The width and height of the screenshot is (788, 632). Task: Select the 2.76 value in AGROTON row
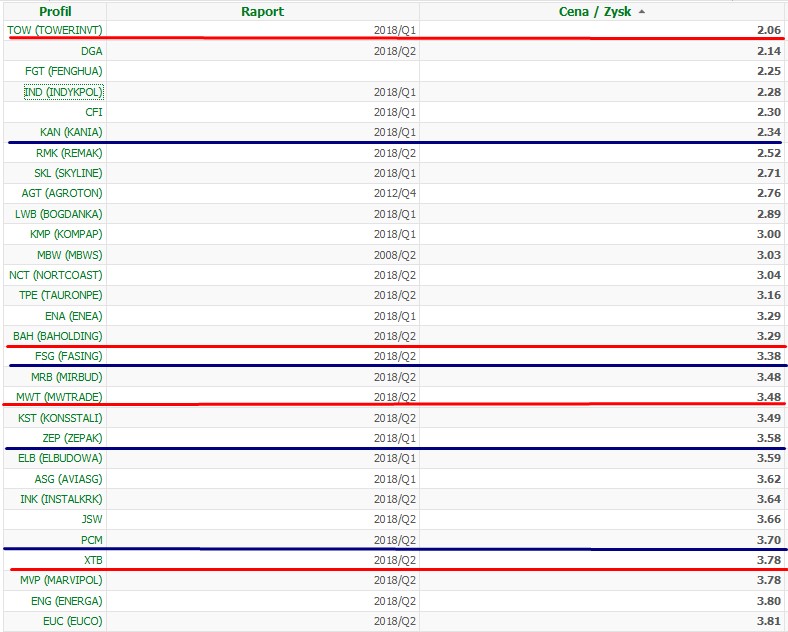(x=769, y=193)
